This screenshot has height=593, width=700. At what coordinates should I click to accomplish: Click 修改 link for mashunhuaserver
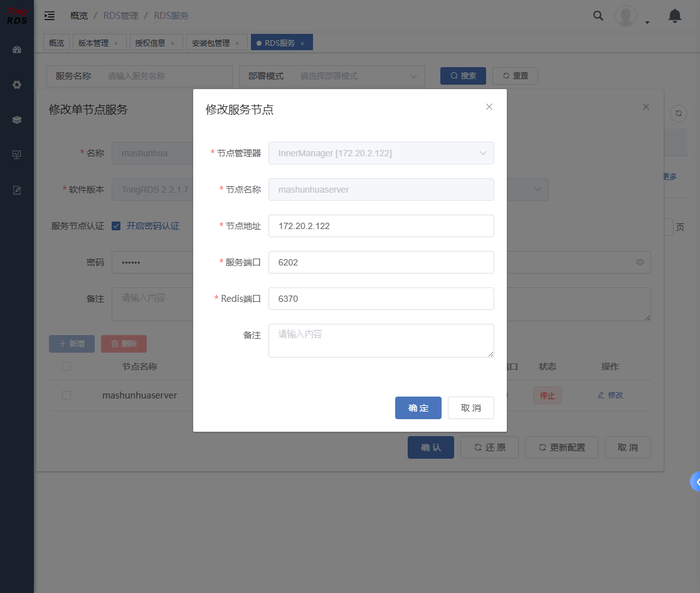pyautogui.click(x=610, y=395)
